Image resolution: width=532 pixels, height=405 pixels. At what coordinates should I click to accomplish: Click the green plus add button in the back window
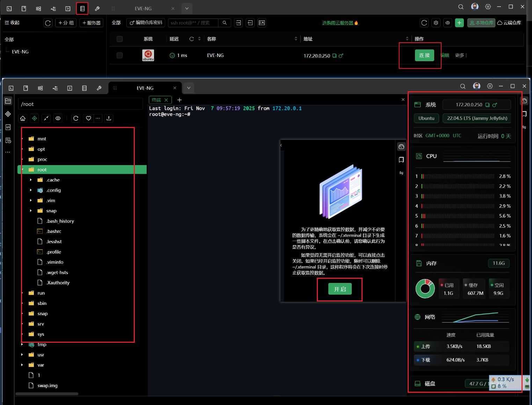click(459, 23)
